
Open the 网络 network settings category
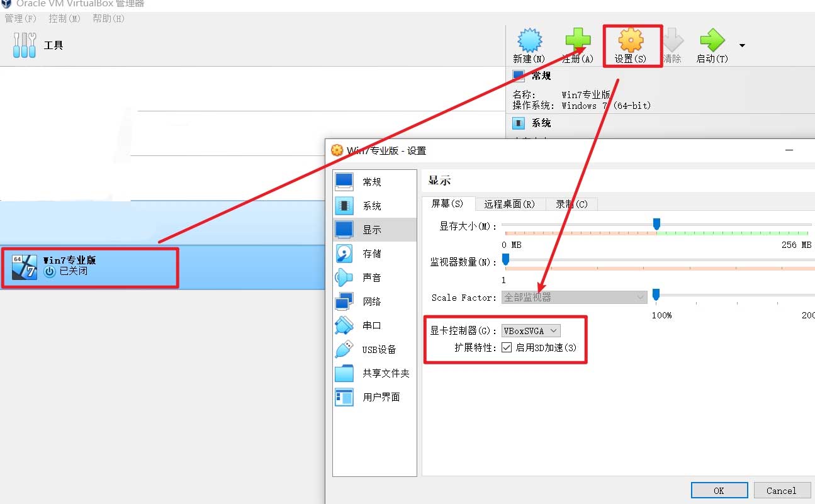click(374, 301)
